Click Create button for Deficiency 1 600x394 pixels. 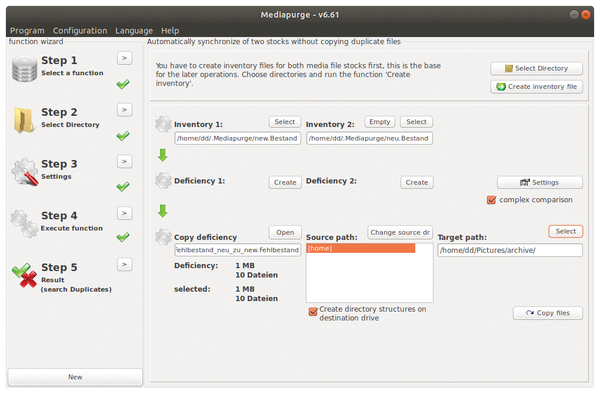coord(285,182)
